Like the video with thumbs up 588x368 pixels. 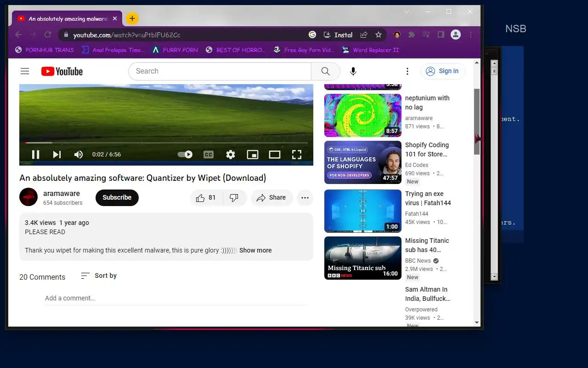[206, 198]
